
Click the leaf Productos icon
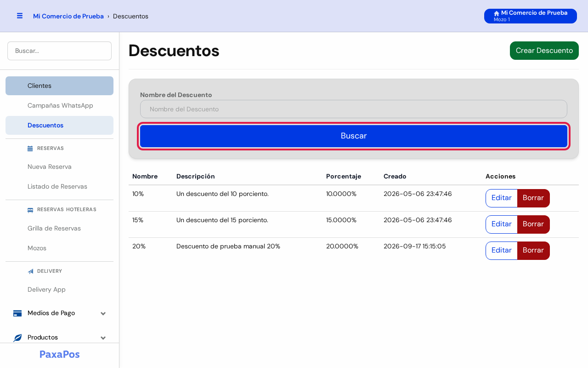17,338
